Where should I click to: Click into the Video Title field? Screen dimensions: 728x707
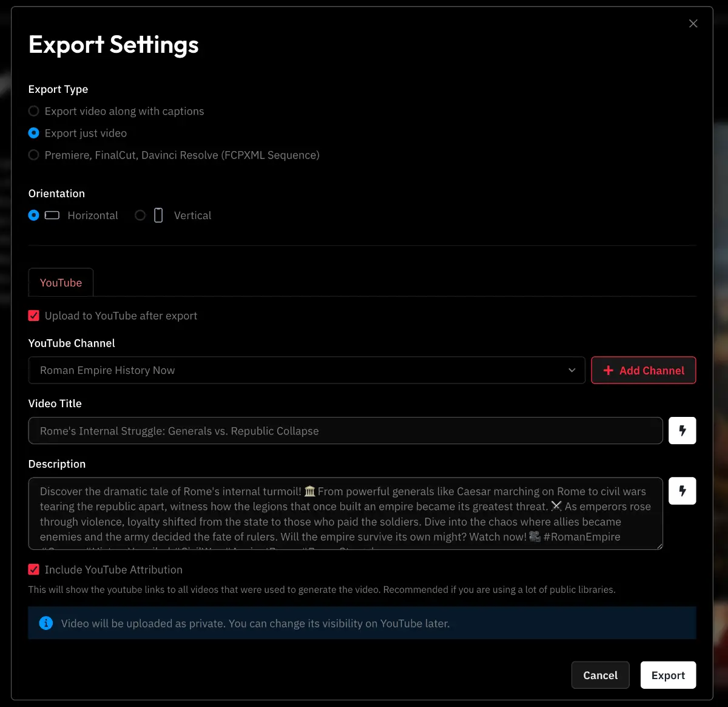[x=345, y=431]
